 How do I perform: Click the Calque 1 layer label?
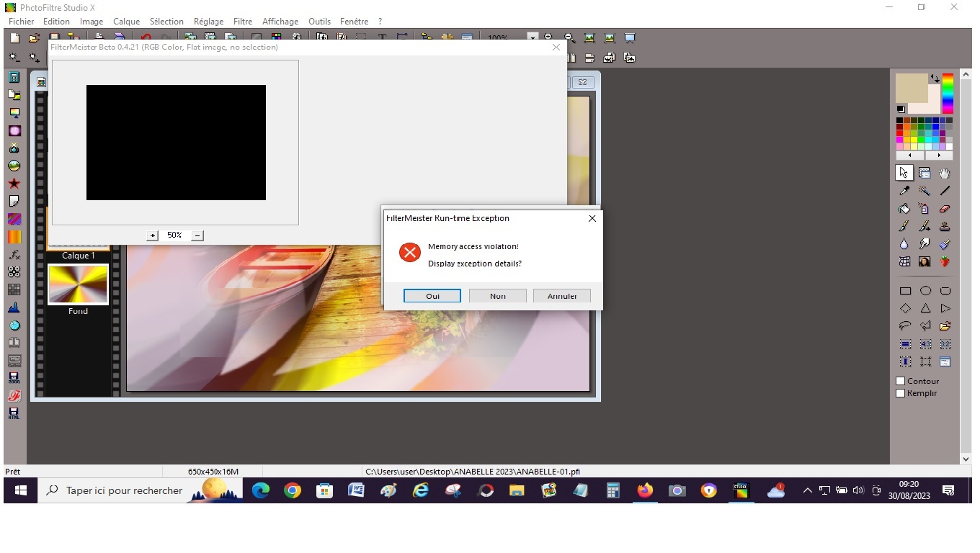[x=78, y=256]
